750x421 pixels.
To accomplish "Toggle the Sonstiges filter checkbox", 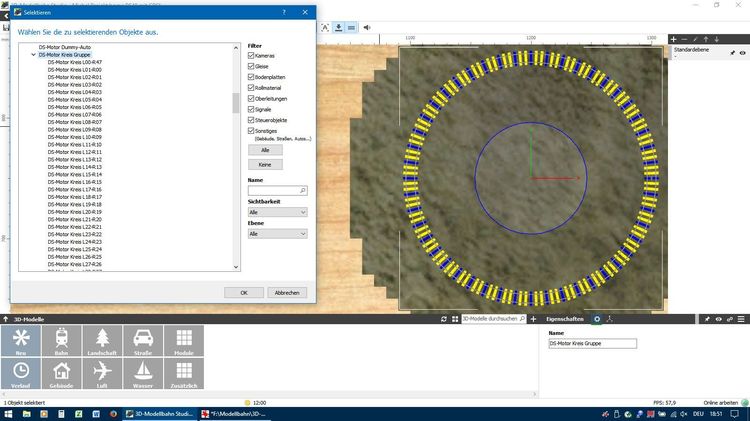I will point(251,131).
